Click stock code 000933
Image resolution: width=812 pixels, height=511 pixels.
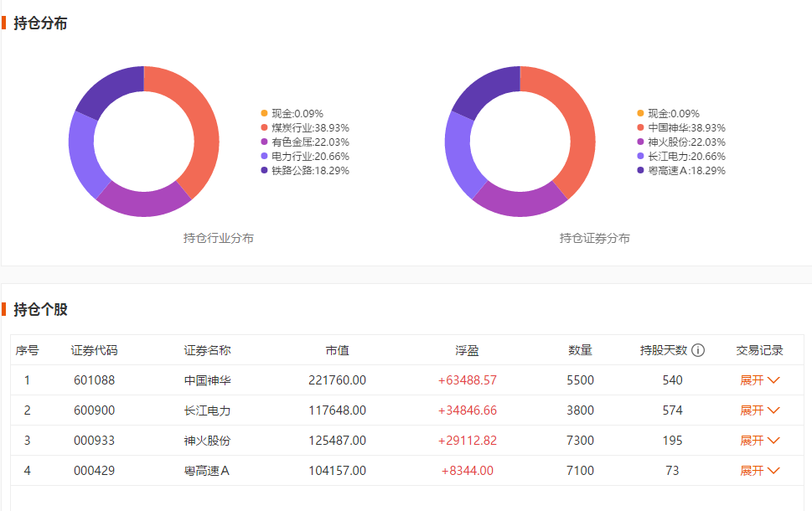pos(94,441)
